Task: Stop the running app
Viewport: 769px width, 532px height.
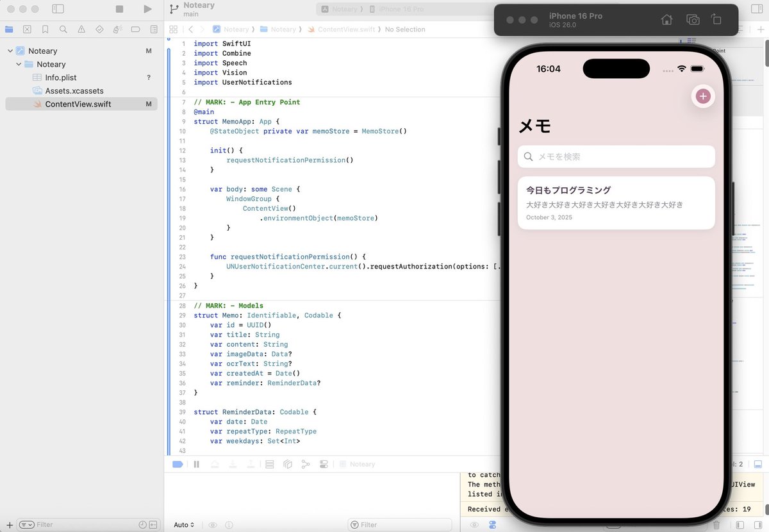Action: click(x=119, y=9)
